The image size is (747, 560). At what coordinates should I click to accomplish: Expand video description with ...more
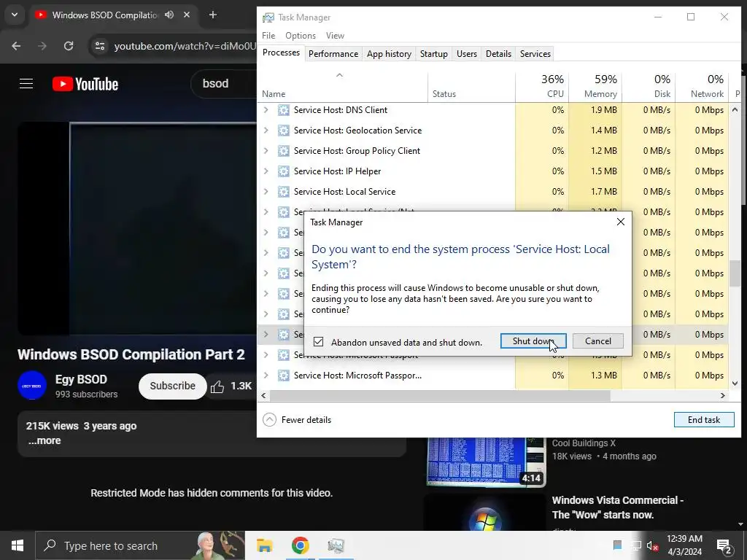click(44, 440)
